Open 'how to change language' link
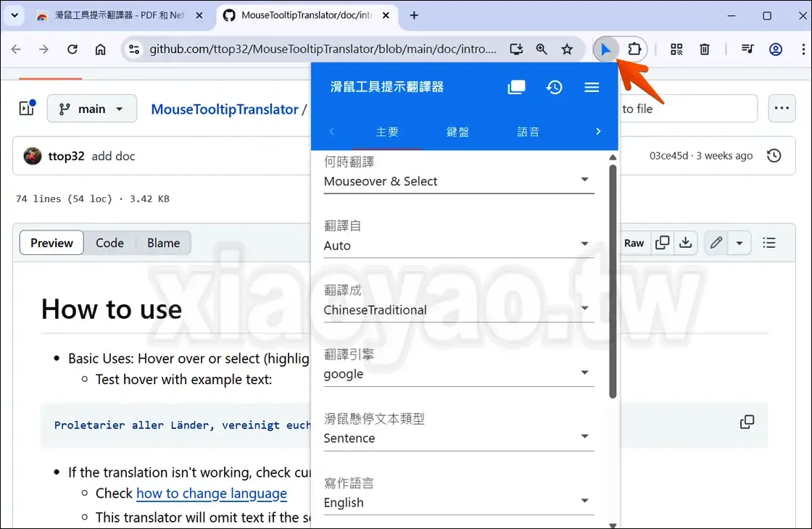This screenshot has width=812, height=529. pos(211,493)
